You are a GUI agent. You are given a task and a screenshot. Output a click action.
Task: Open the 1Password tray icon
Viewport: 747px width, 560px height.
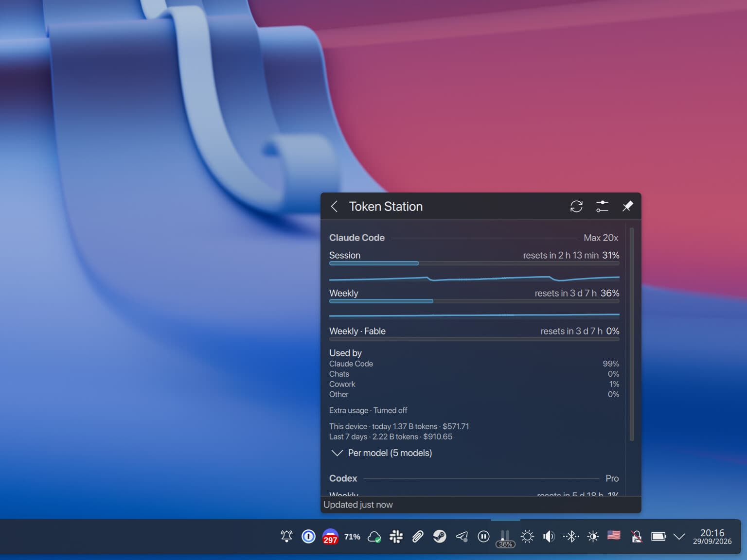pos(308,536)
